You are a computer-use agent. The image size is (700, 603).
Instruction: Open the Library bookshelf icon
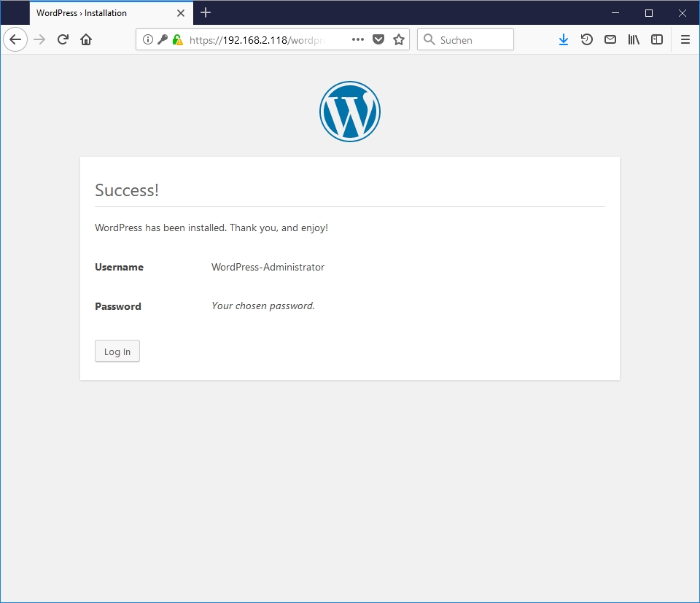[x=634, y=39]
